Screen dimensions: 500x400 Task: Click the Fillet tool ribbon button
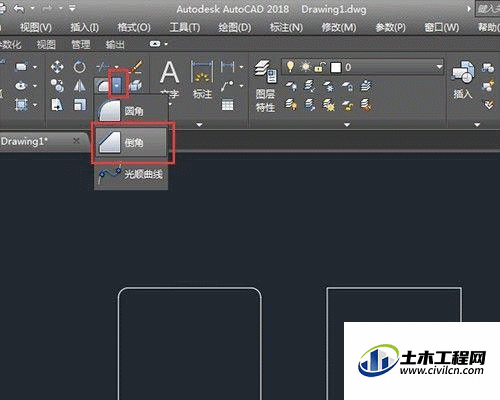103,86
